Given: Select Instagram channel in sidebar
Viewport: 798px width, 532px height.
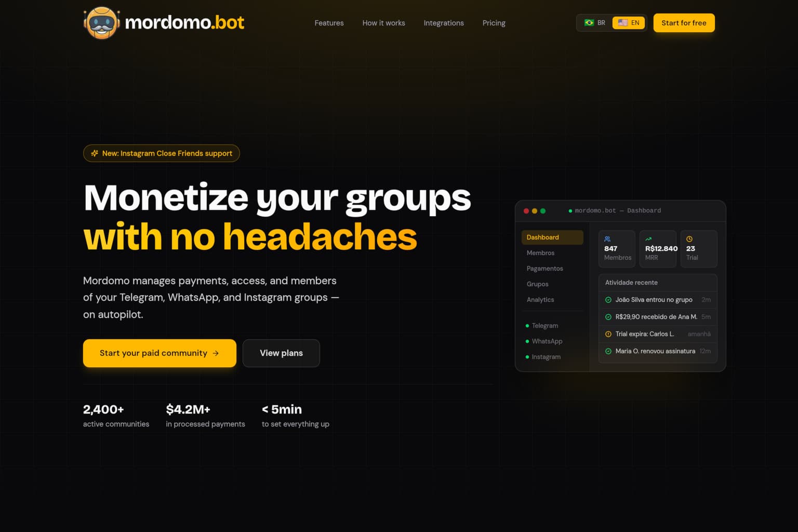Looking at the screenshot, I should coord(552,357).
